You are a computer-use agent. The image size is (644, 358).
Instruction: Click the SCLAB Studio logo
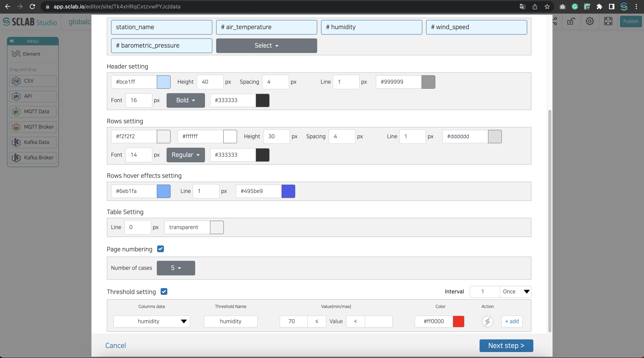pyautogui.click(x=30, y=22)
